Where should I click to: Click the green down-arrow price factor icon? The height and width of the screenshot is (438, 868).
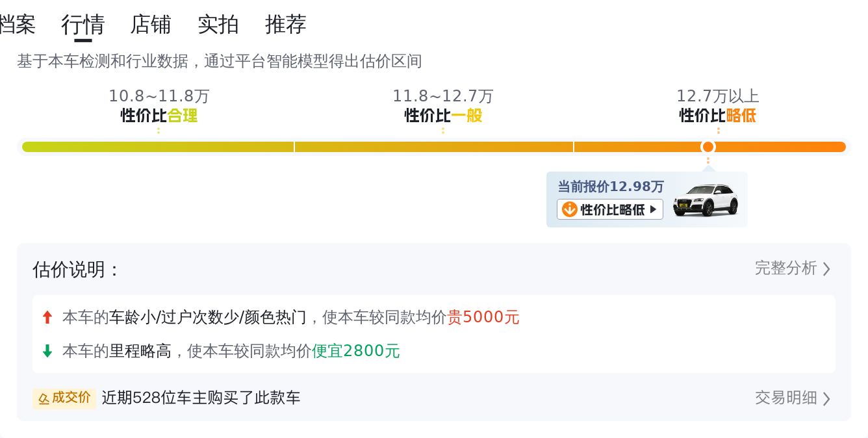47,352
